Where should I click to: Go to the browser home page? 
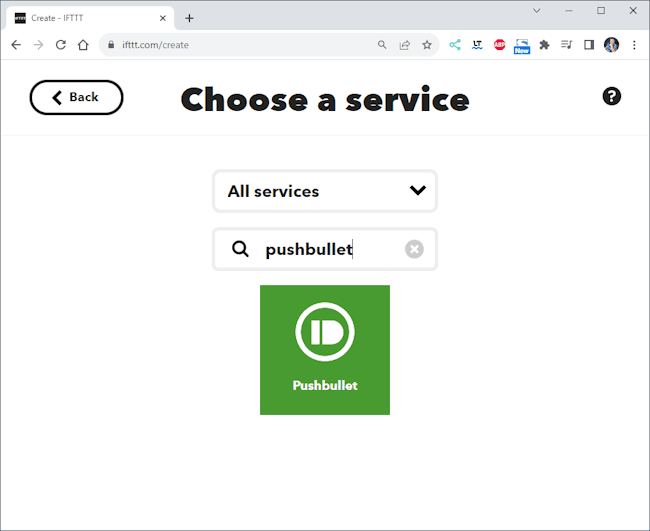[x=83, y=45]
